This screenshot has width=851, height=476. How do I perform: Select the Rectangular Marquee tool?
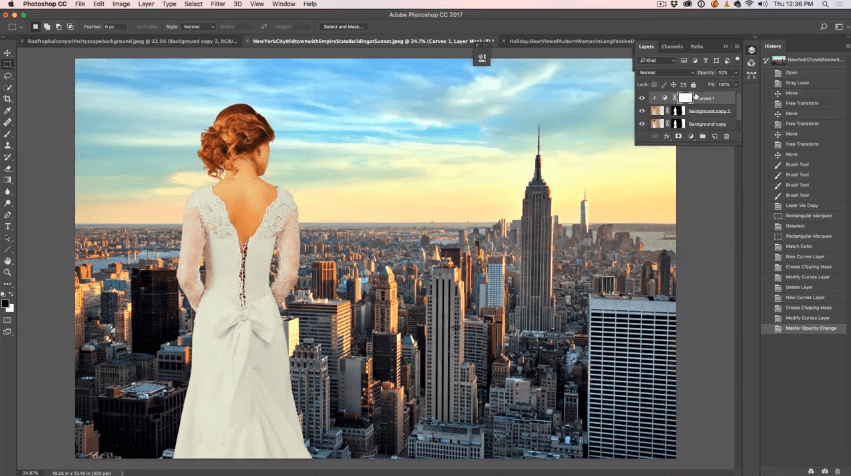coord(8,64)
